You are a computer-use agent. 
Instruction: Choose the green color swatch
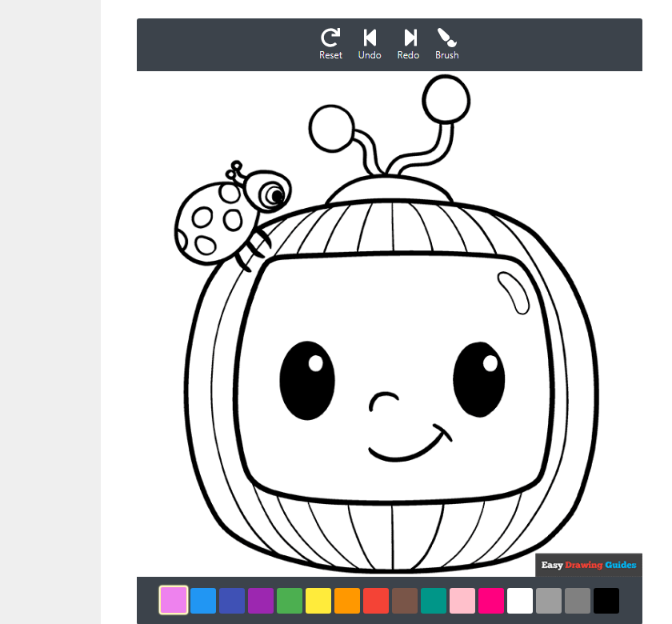(290, 600)
